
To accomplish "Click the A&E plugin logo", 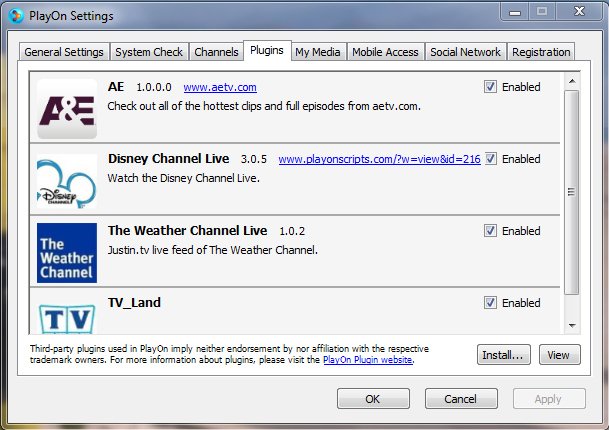I will click(67, 109).
